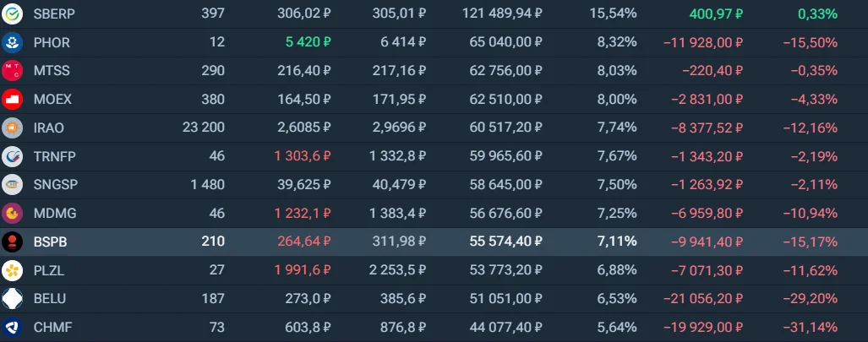Click the −15,50% change cell

click(x=810, y=42)
